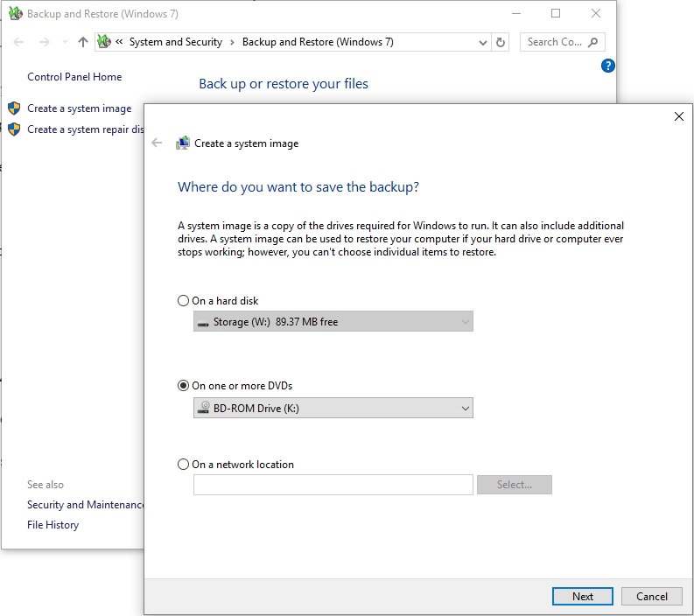This screenshot has height=616, width=694.
Task: Close the Backup and Restore window
Action: pos(596,14)
